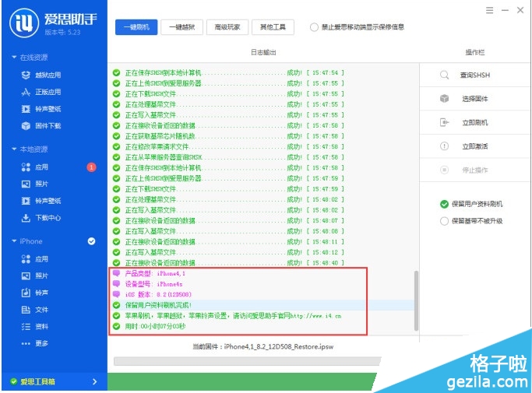Click the 爱思助手 i4 logo

click(x=23, y=23)
